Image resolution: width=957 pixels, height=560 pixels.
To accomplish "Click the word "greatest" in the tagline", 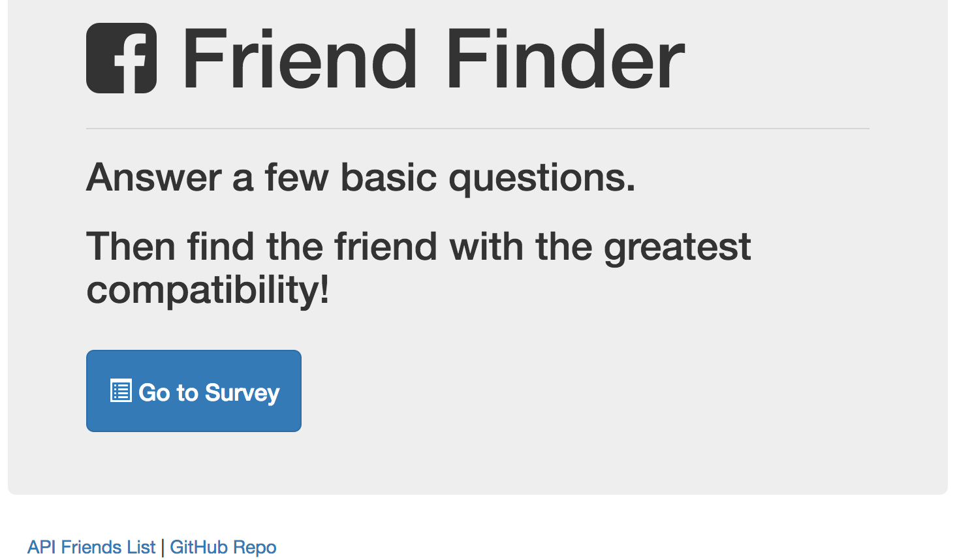I will 677,247.
